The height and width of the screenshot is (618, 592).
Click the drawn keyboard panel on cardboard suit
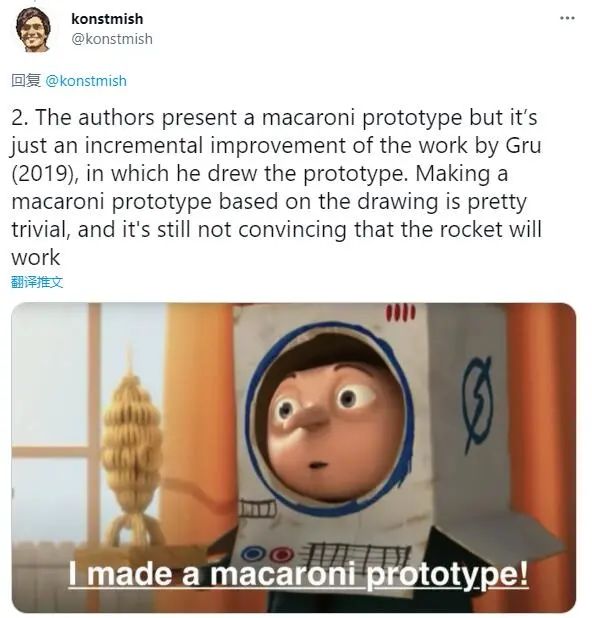point(357,556)
